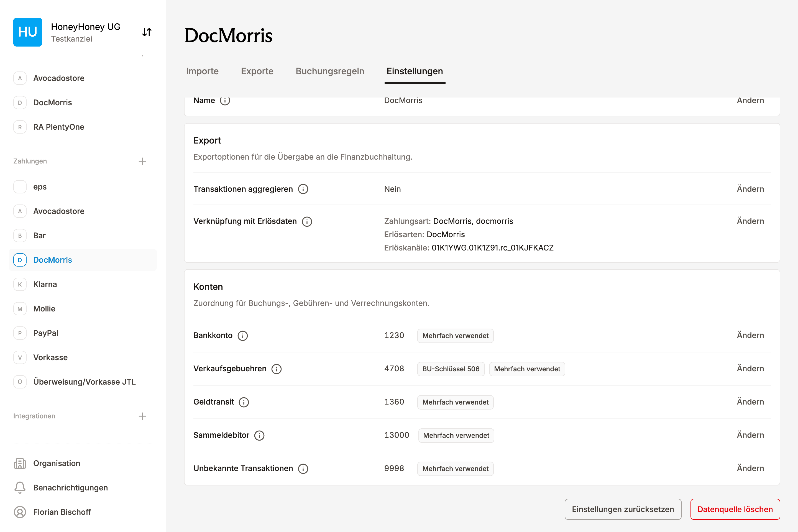The height and width of the screenshot is (532, 798).
Task: Click Mehrfach verwendet badge for Geldtransit
Action: 455,402
